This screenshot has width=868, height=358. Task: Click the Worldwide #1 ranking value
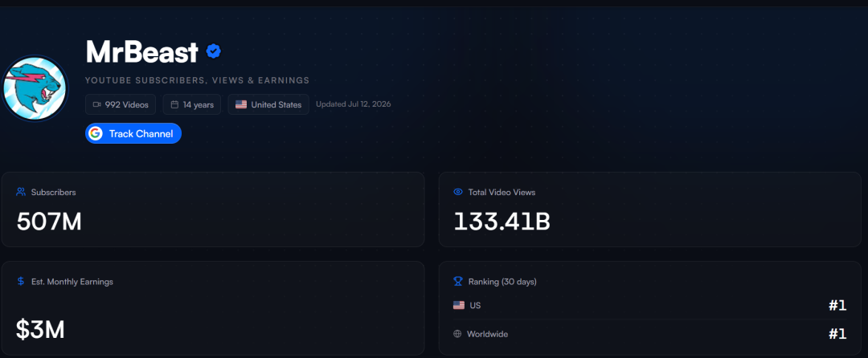[x=837, y=334]
